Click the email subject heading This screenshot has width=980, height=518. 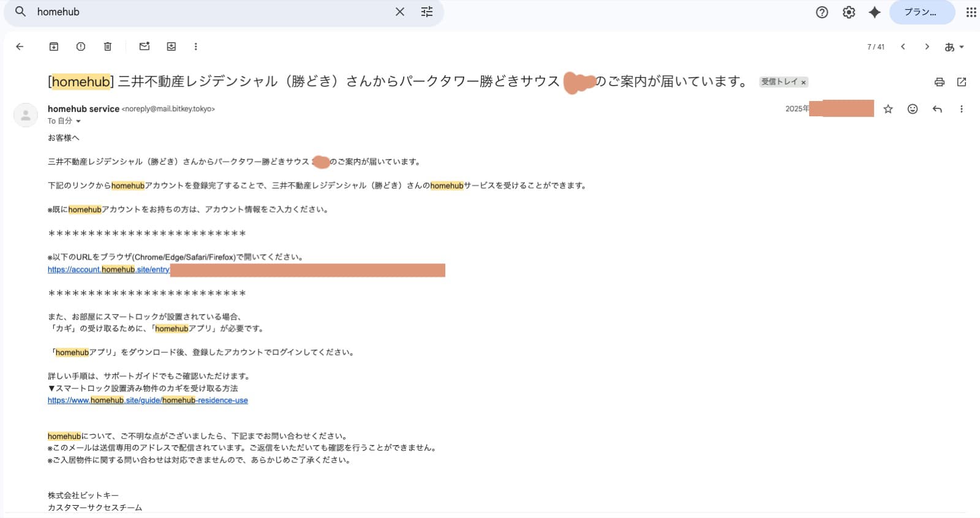[398, 81]
